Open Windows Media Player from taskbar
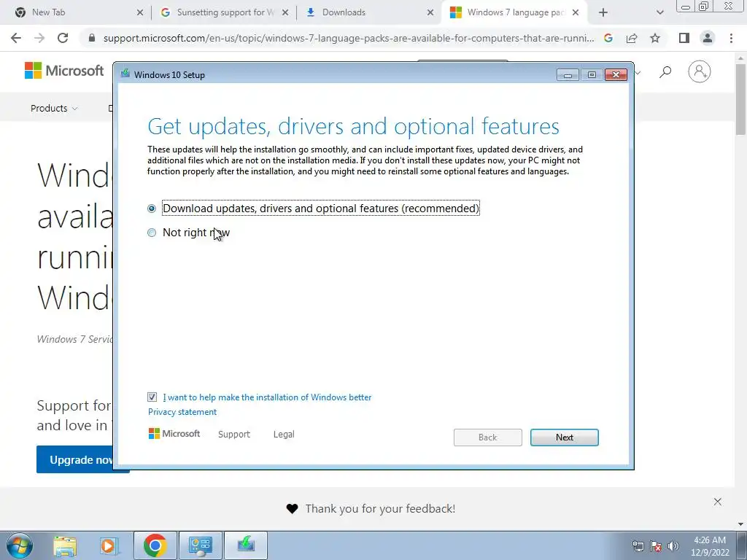This screenshot has height=560, width=747. 109,545
